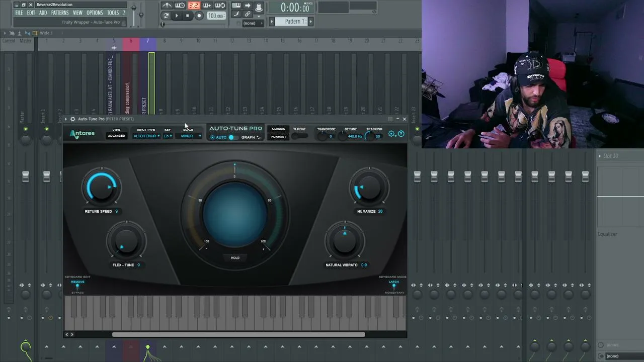
Task: Click the brush note-color icon
Action: (x=236, y=15)
